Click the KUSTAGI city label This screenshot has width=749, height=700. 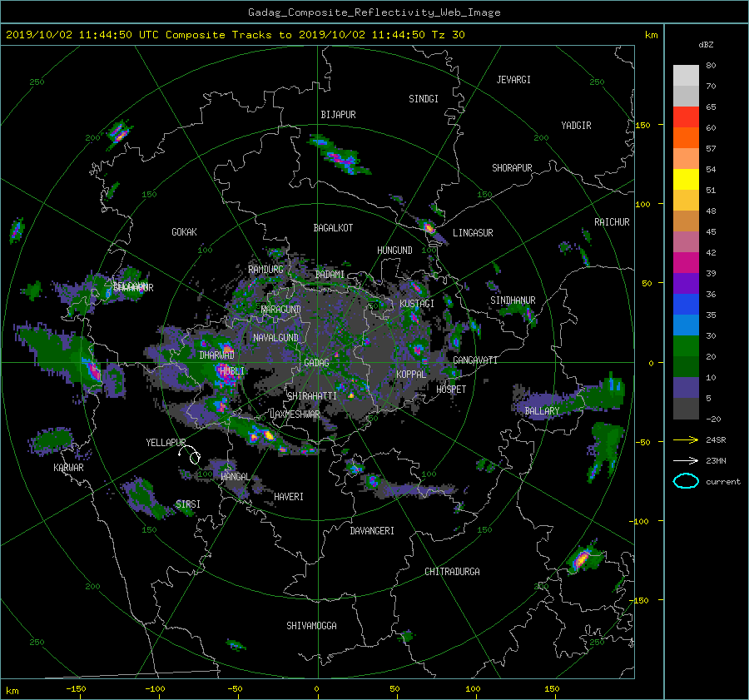[x=417, y=304]
